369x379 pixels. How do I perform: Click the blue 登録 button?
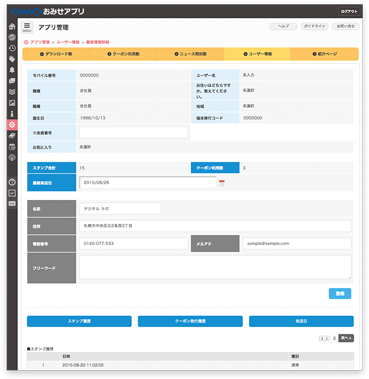(x=340, y=293)
